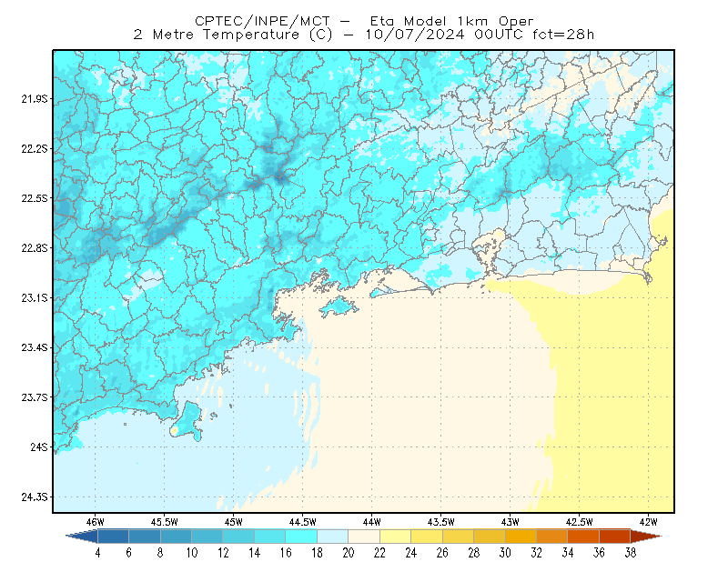Screen dimensions: 728x562
Task: Click the '43.5W' longitude label
Action: [x=441, y=522]
